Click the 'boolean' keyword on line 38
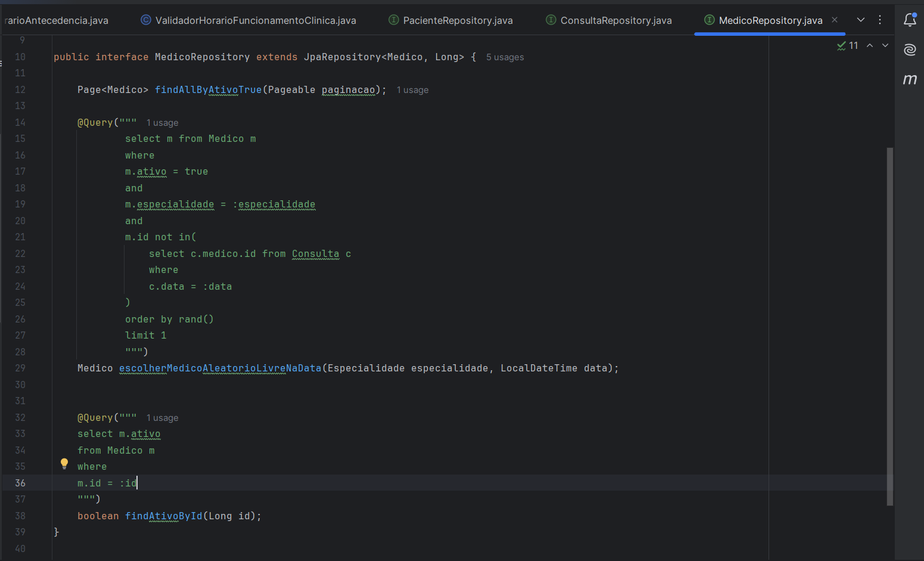 [x=98, y=516]
